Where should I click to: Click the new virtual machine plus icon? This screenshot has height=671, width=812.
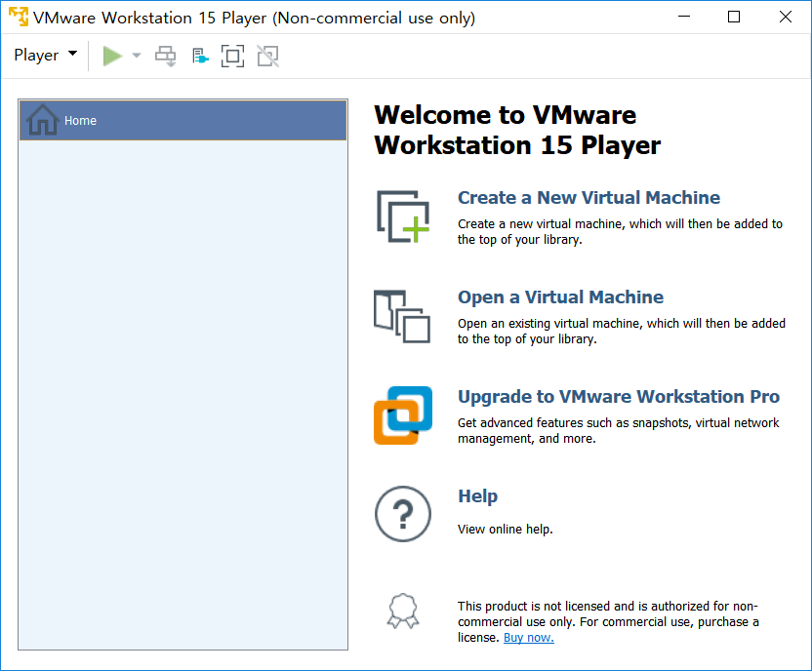[x=403, y=217]
